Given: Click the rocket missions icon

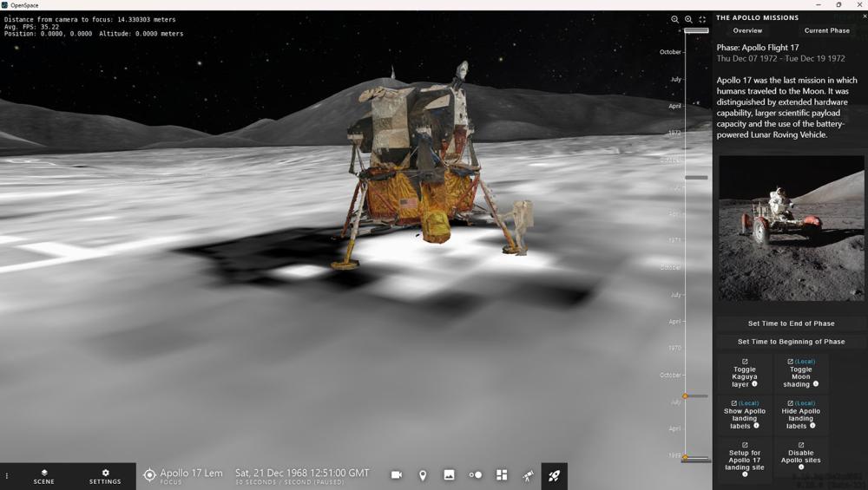Looking at the screenshot, I should click(x=554, y=475).
